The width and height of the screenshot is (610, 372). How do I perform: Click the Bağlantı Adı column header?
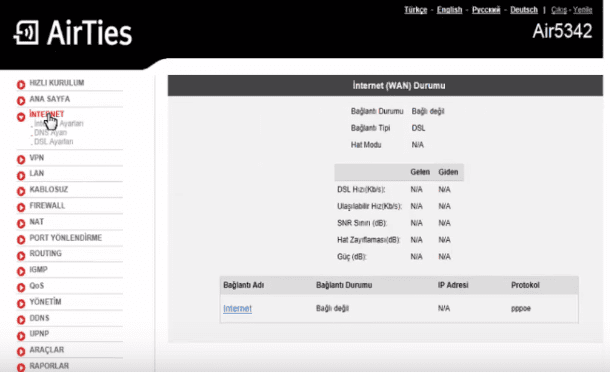(244, 285)
